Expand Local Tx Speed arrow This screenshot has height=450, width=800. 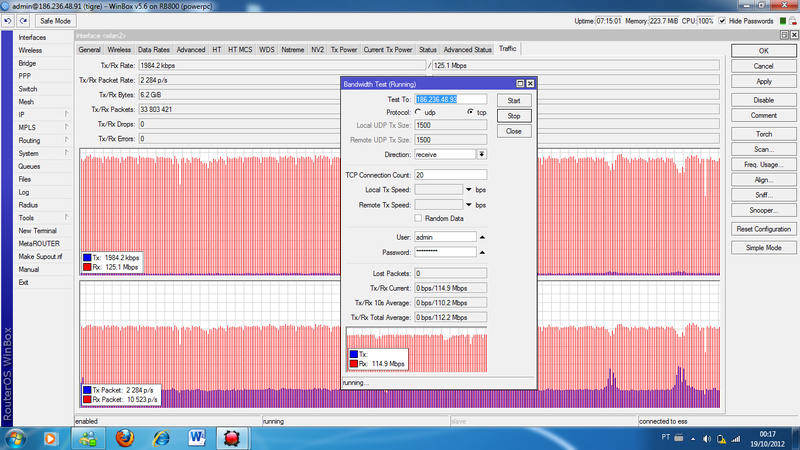pos(468,190)
